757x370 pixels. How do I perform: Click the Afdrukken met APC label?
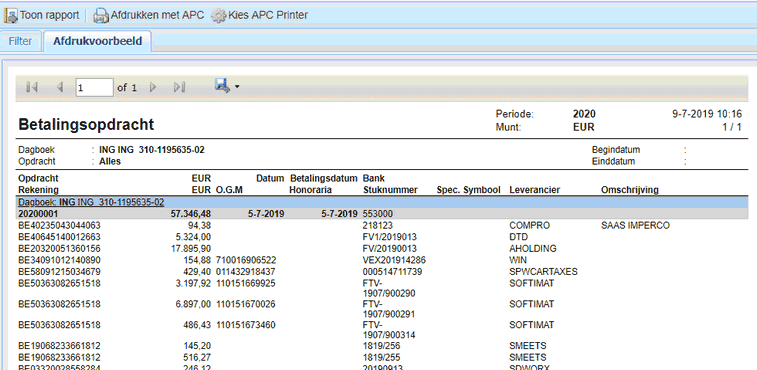point(157,15)
